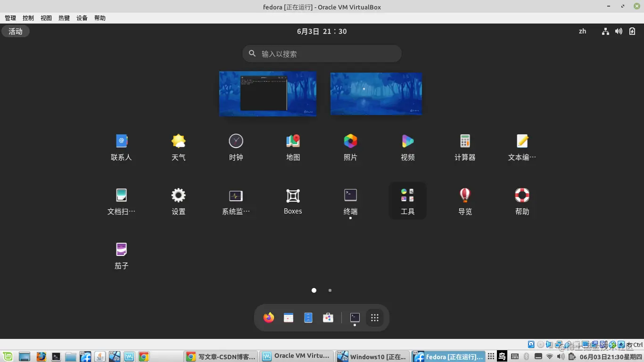Select fedora [正在运行] taskbar window
Image resolution: width=644 pixels, height=362 pixels.
pos(448,356)
